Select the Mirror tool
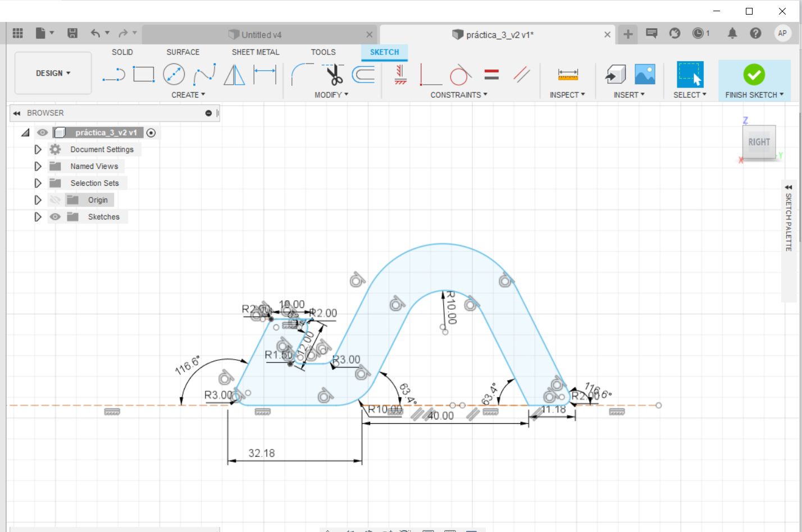This screenshot has width=802, height=532. [x=234, y=74]
